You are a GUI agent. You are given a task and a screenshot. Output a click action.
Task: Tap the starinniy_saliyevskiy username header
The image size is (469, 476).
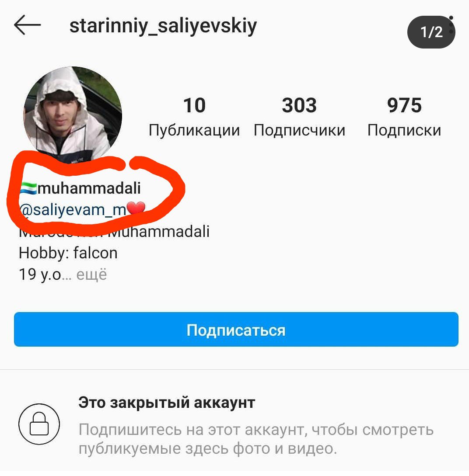(x=163, y=26)
